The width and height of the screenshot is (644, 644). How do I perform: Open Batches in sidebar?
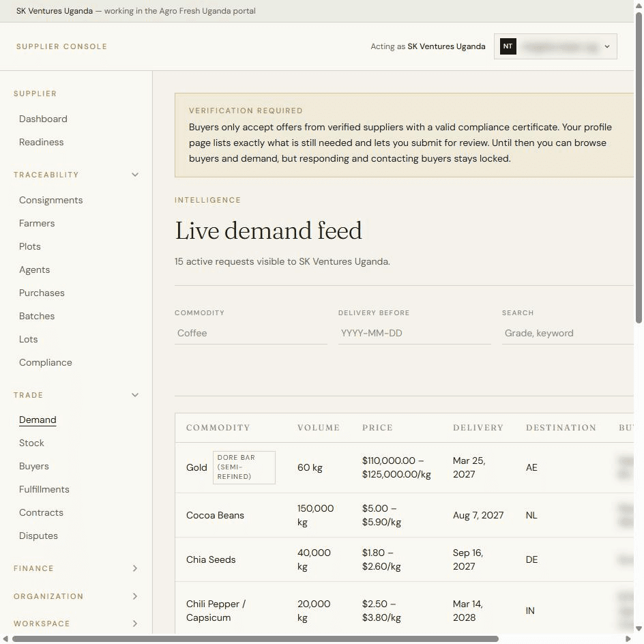click(37, 317)
